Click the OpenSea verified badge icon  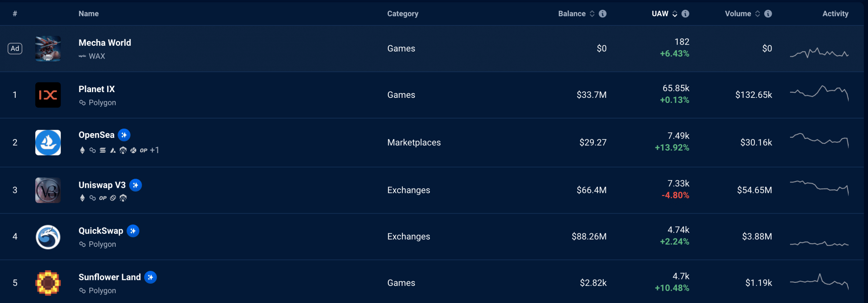(x=124, y=135)
